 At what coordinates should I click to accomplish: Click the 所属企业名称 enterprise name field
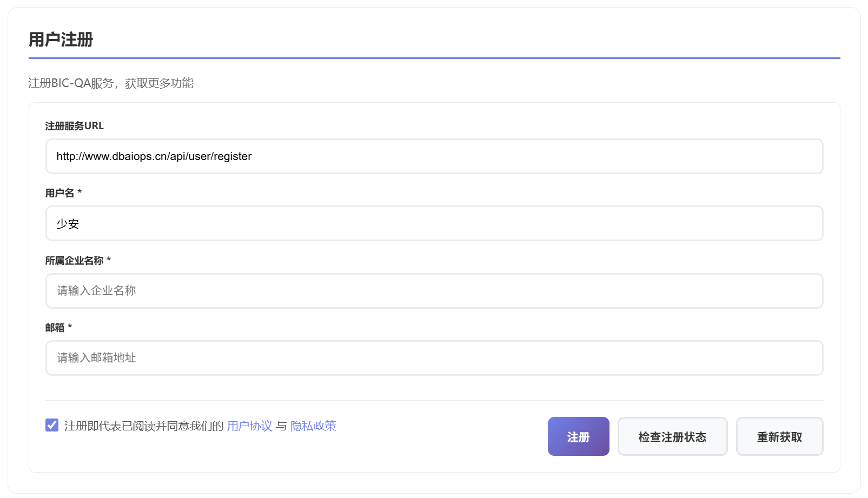(x=433, y=291)
